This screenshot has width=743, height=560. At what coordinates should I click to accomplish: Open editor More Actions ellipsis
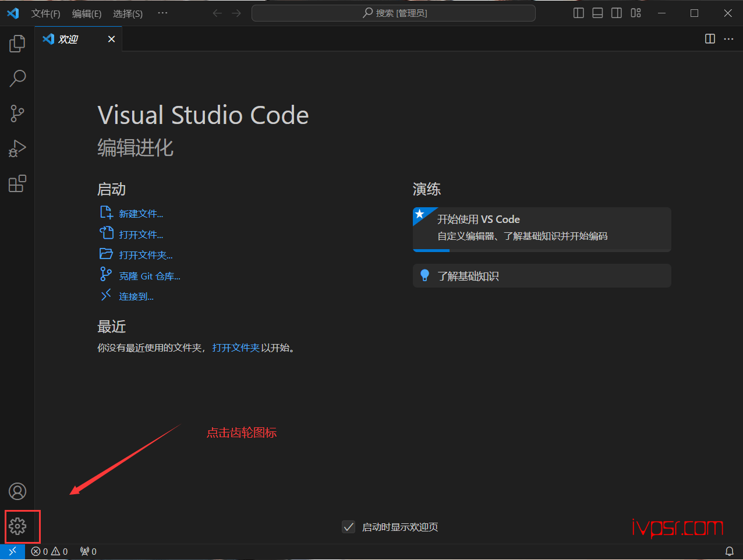pos(728,38)
